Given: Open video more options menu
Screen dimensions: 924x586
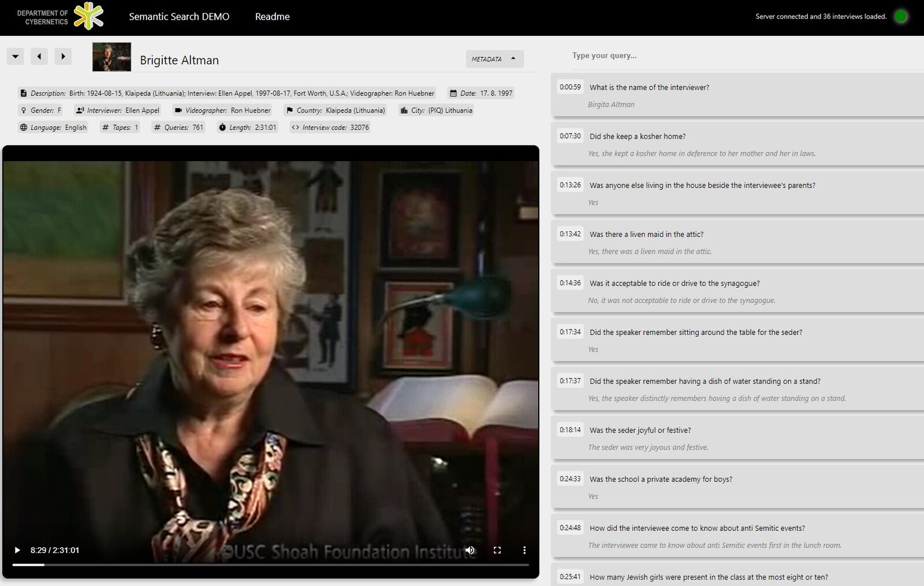Looking at the screenshot, I should [524, 550].
